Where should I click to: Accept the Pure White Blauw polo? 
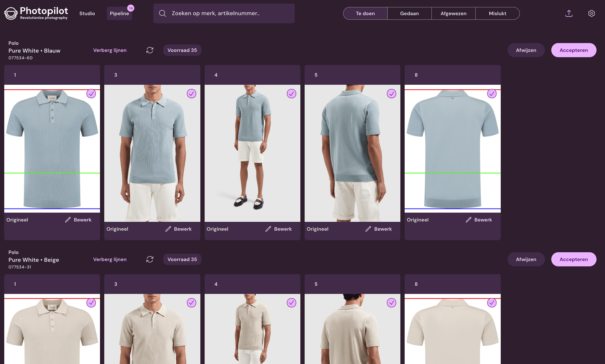573,50
